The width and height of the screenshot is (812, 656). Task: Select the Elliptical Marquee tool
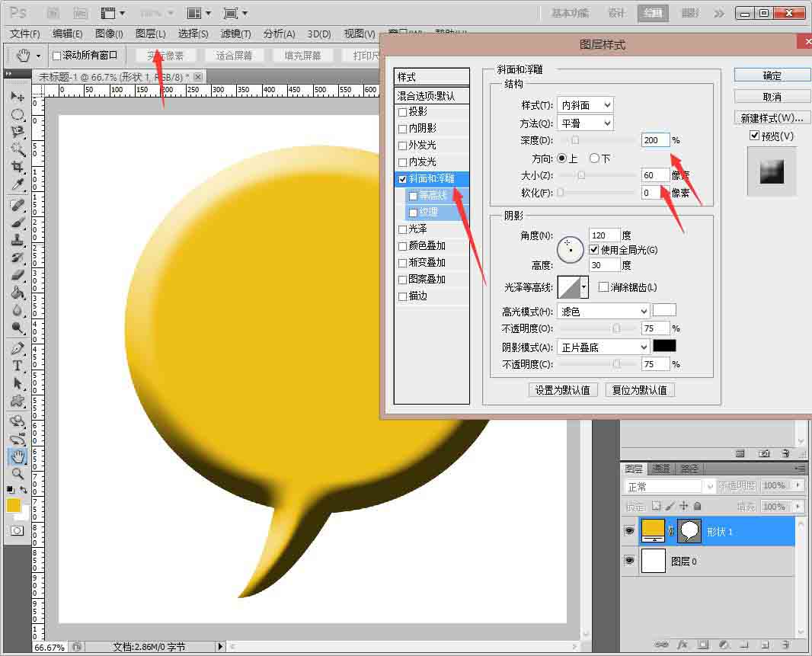(x=18, y=114)
